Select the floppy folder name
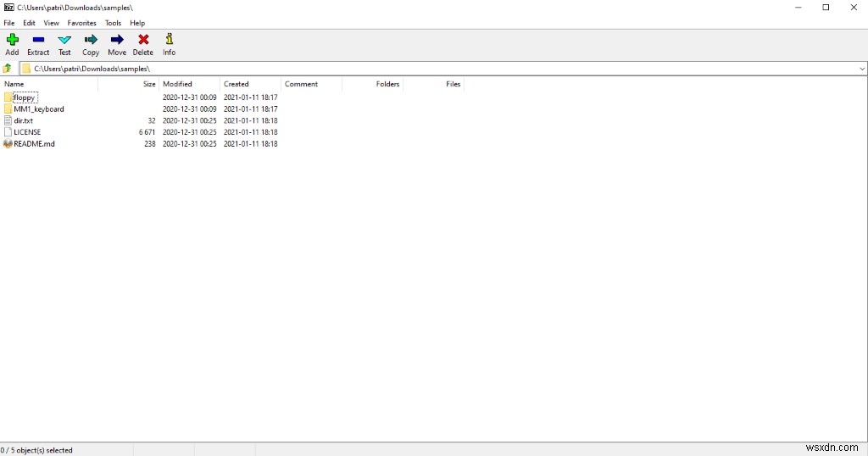Screen dimensions: 868x456 point(25,97)
